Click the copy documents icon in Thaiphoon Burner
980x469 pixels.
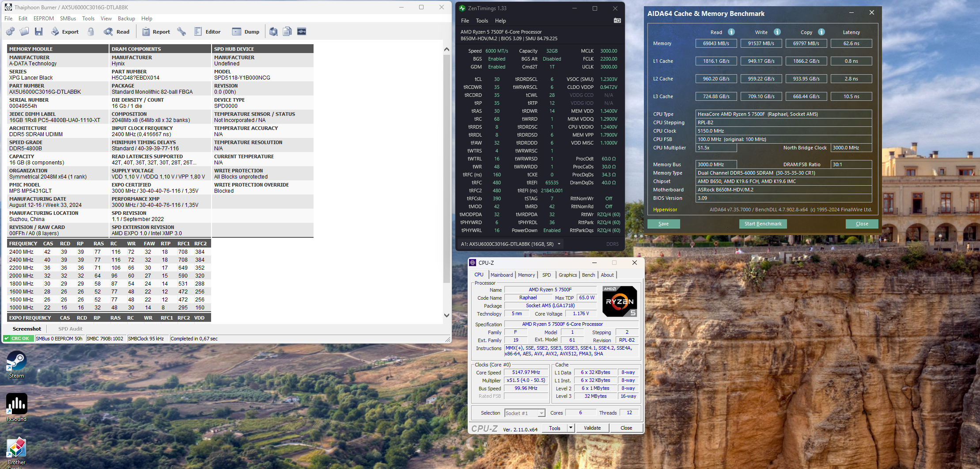(287, 31)
